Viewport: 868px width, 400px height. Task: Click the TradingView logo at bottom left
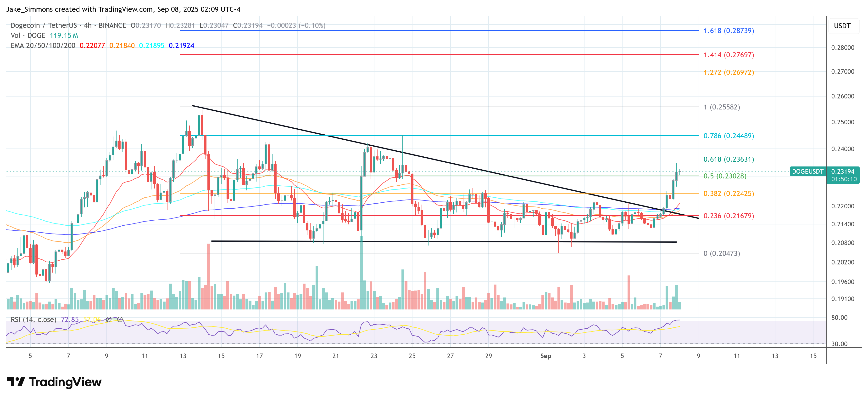(x=54, y=382)
